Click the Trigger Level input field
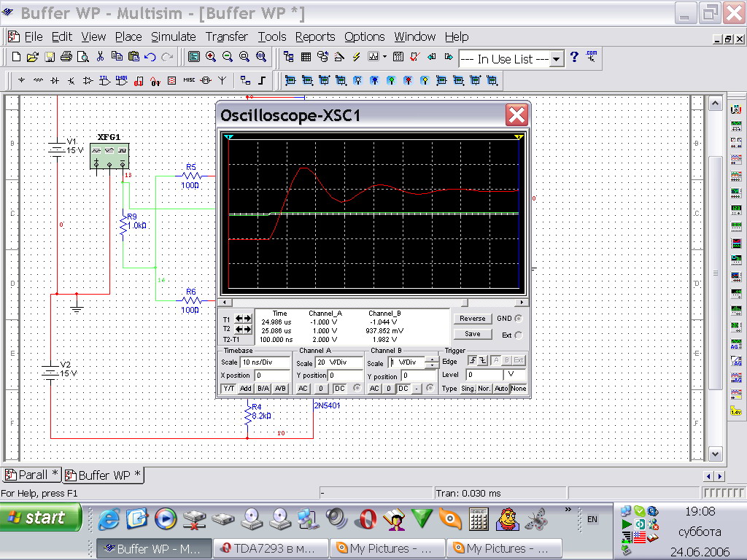 tap(484, 374)
